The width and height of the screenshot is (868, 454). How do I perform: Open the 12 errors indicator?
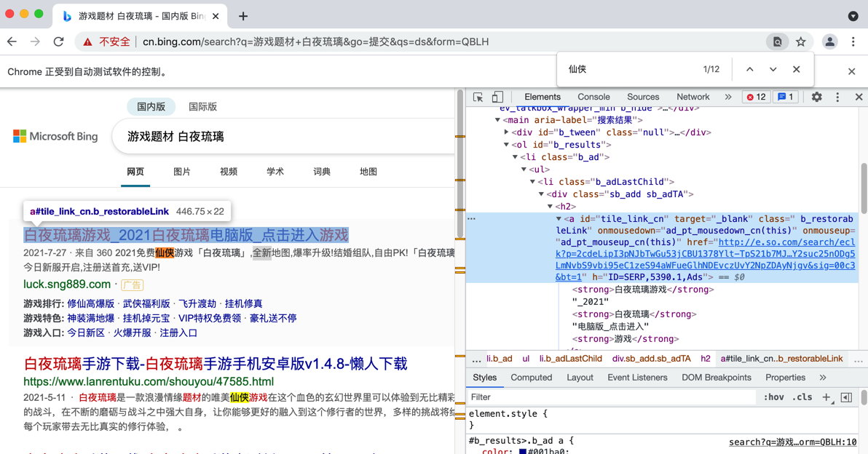pos(756,97)
